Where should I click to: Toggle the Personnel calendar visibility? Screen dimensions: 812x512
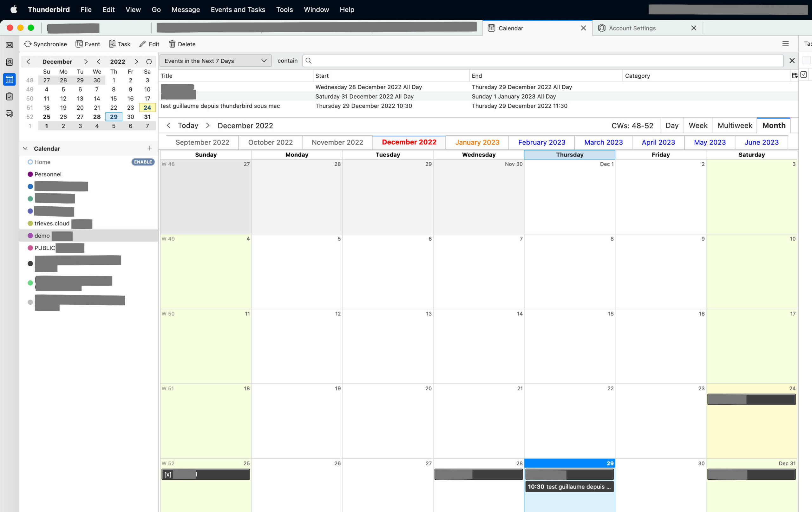(30, 174)
